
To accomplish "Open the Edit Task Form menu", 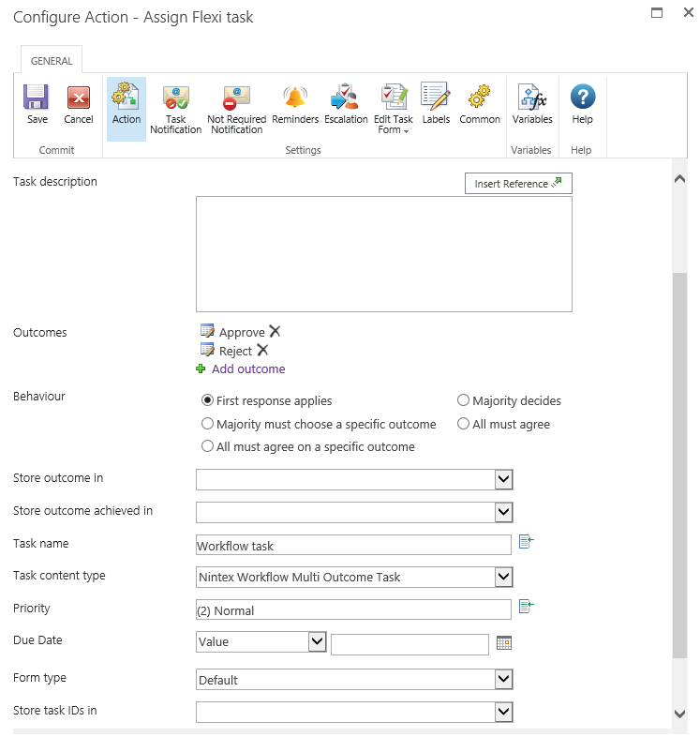I will [393, 109].
